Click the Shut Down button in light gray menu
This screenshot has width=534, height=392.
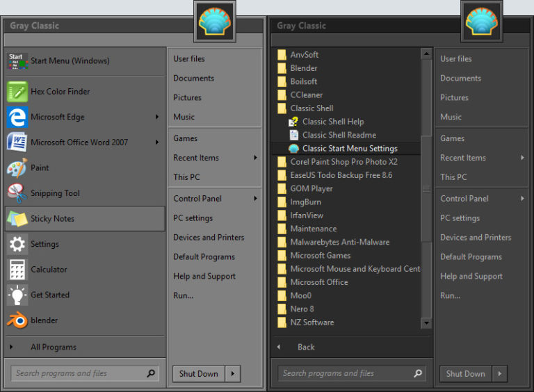point(198,374)
